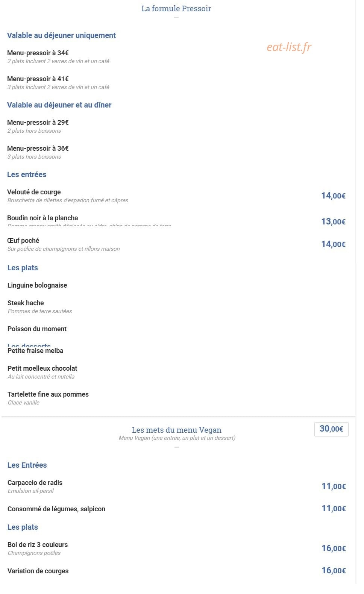Viewport: 364px width, 594px height.
Task: Click Poisson du moment item
Action: (37, 329)
